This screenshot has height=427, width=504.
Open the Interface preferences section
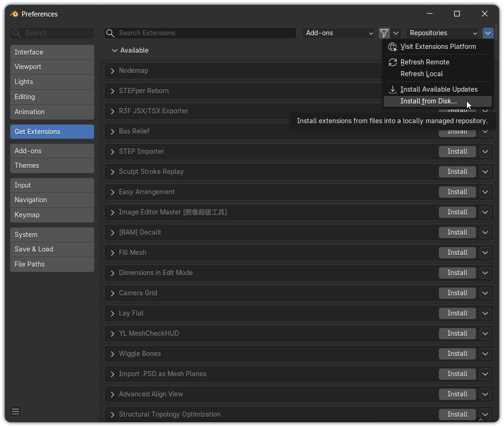[52, 52]
